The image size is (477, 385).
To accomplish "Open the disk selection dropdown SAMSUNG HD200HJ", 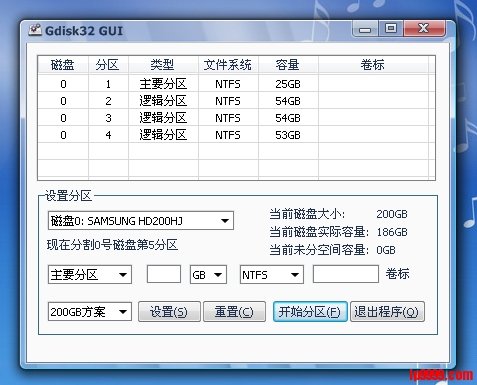I will click(x=141, y=221).
